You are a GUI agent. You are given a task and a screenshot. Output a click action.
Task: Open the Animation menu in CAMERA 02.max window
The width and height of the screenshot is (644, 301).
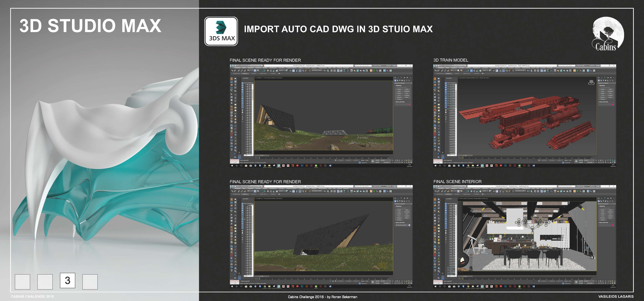pyautogui.click(x=282, y=189)
